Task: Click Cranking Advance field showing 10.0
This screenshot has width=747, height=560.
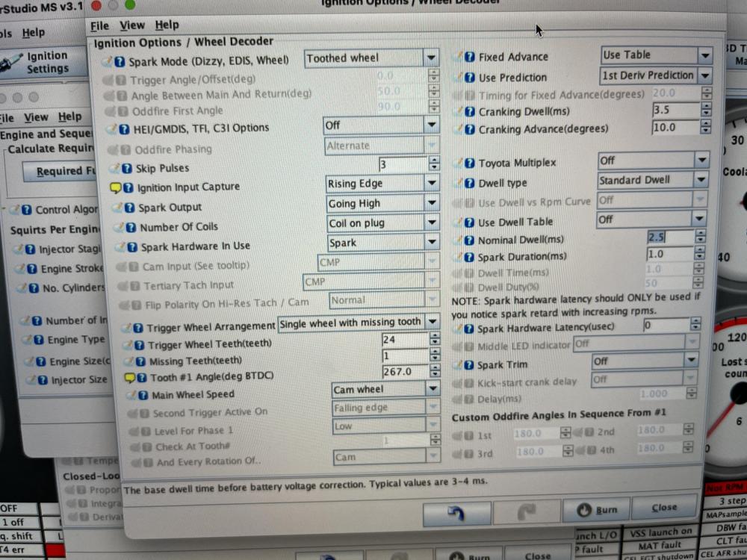Action: 675,127
